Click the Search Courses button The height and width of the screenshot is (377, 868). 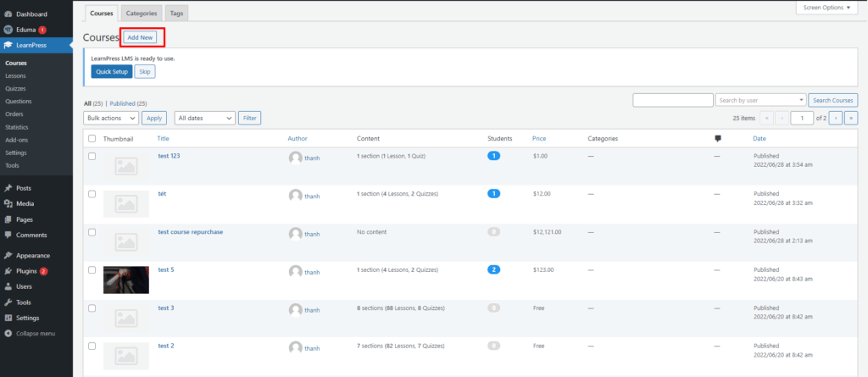tap(833, 100)
